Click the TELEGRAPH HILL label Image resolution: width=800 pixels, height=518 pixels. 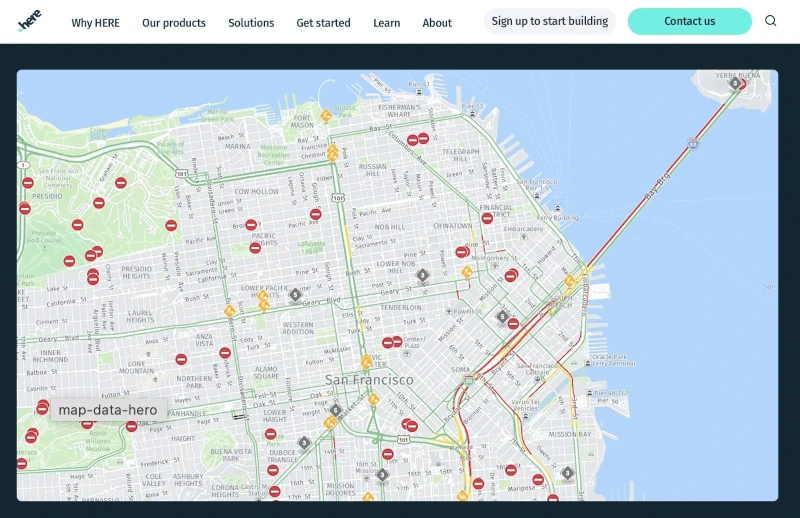tap(461, 155)
